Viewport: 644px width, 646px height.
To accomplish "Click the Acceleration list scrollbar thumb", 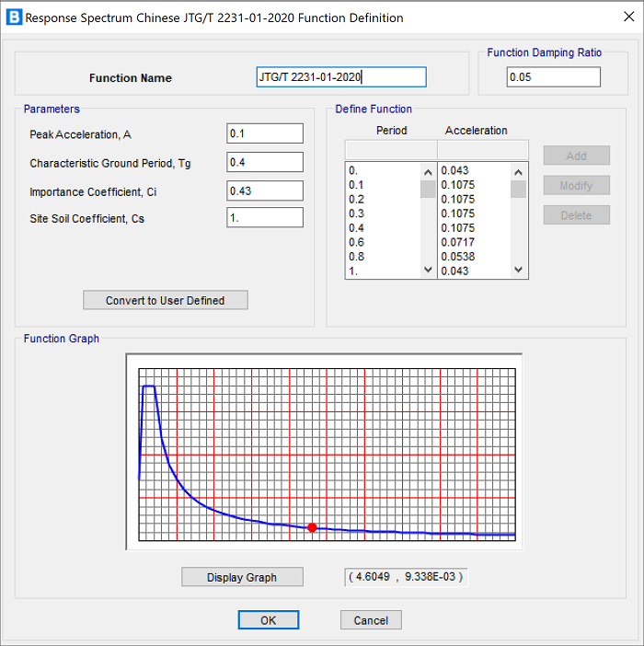I will tap(518, 189).
